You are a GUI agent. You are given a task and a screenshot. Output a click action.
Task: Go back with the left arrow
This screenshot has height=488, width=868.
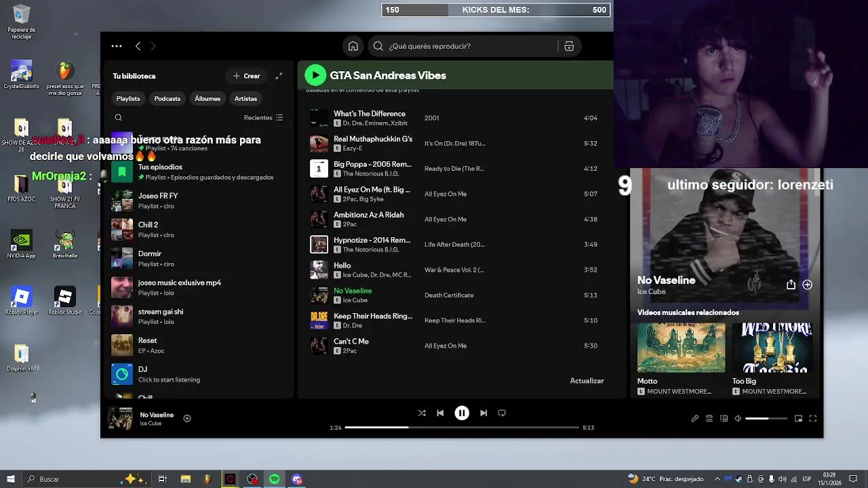pyautogui.click(x=138, y=46)
